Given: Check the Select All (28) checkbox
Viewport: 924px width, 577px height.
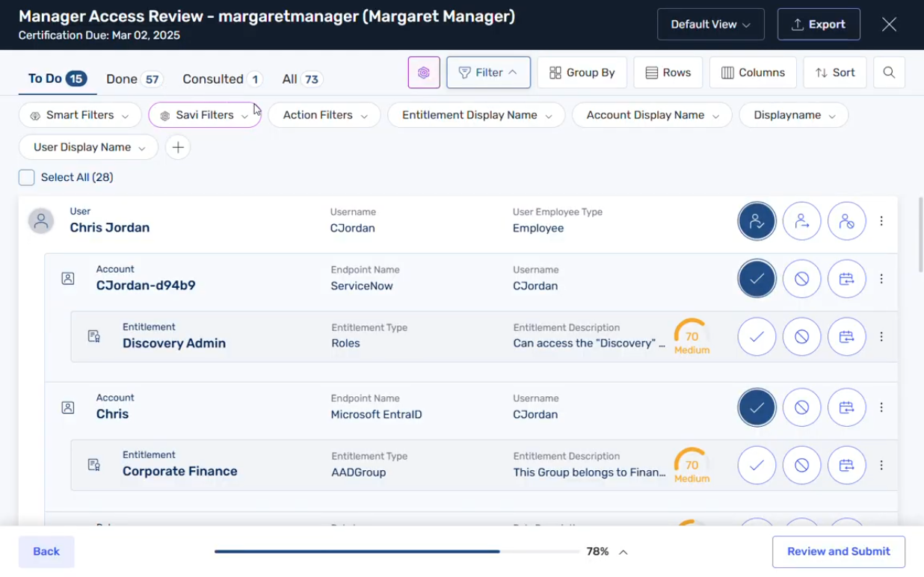Looking at the screenshot, I should click(27, 177).
